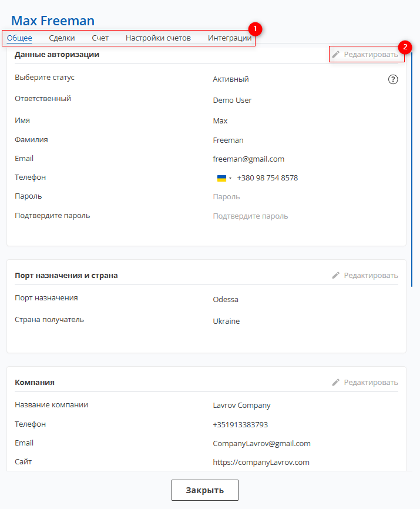The image size is (420, 509).
Task: Go to the Настройки счетов tab
Action: [x=158, y=38]
